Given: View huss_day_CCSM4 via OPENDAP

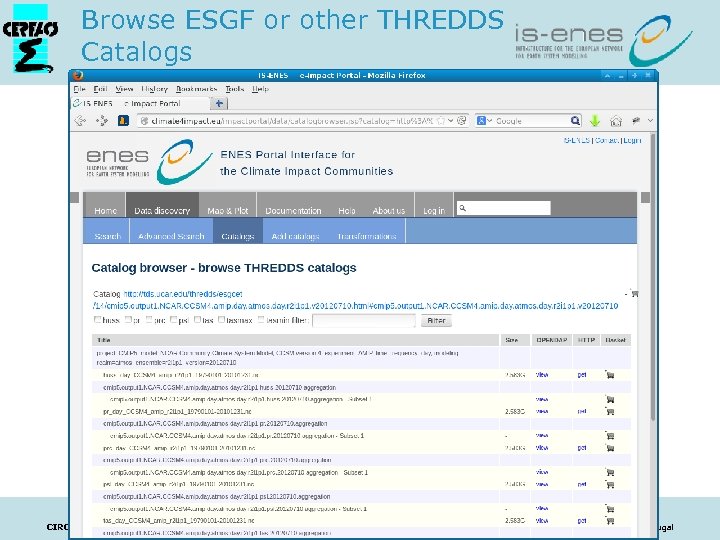Looking at the screenshot, I should pyautogui.click(x=542, y=375).
